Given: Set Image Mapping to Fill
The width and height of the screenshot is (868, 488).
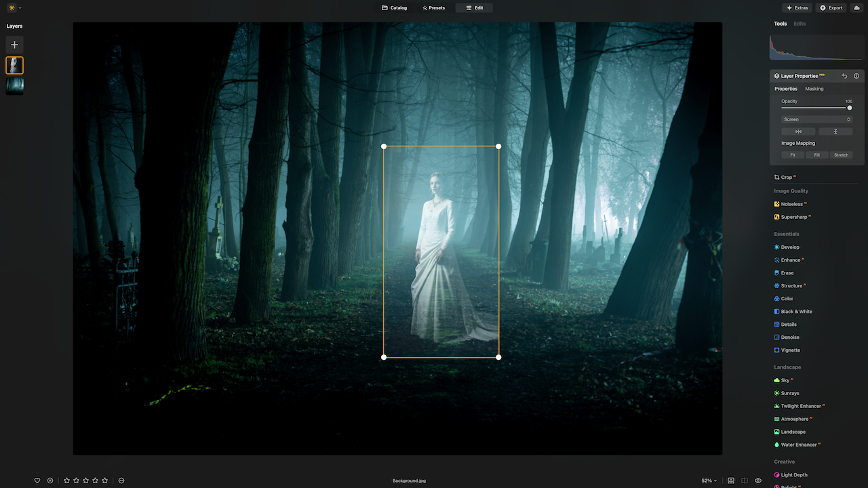Looking at the screenshot, I should point(817,155).
